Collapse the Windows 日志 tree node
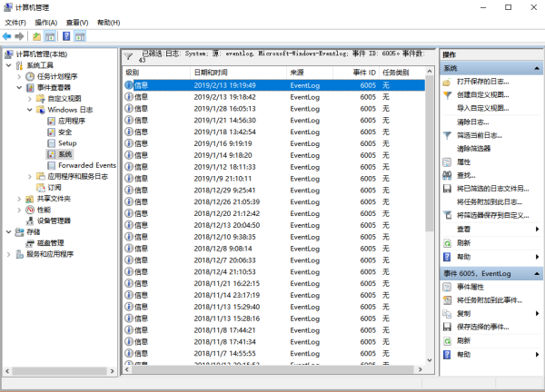This screenshot has height=392, width=545. tap(30, 109)
